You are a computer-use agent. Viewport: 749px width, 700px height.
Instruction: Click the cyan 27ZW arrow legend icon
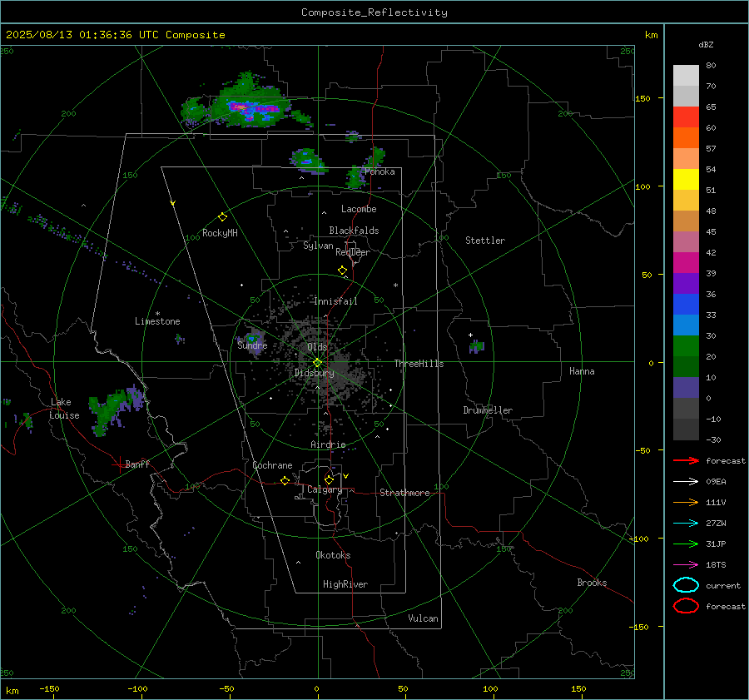coord(686,524)
